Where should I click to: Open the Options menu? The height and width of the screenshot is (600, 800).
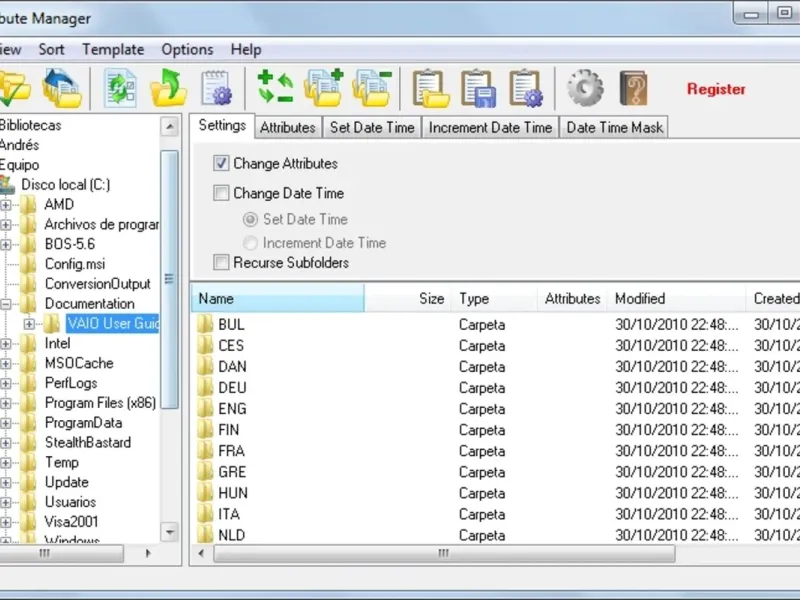click(187, 49)
